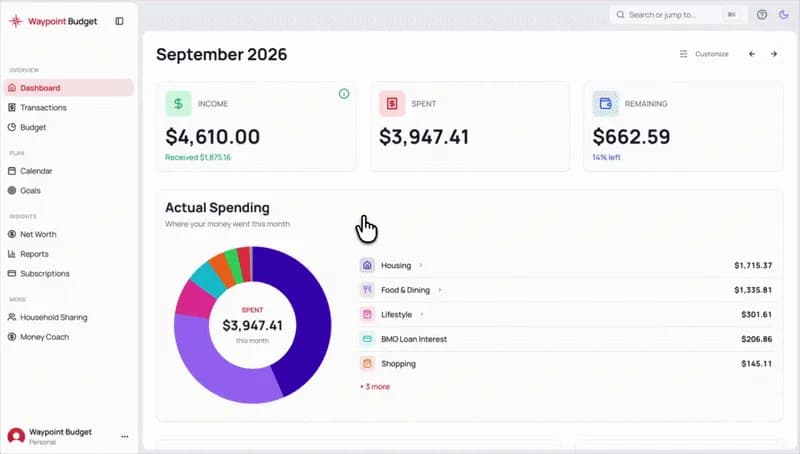The width and height of the screenshot is (800, 454).
Task: Toggle dark mode moon icon
Action: pos(784,15)
